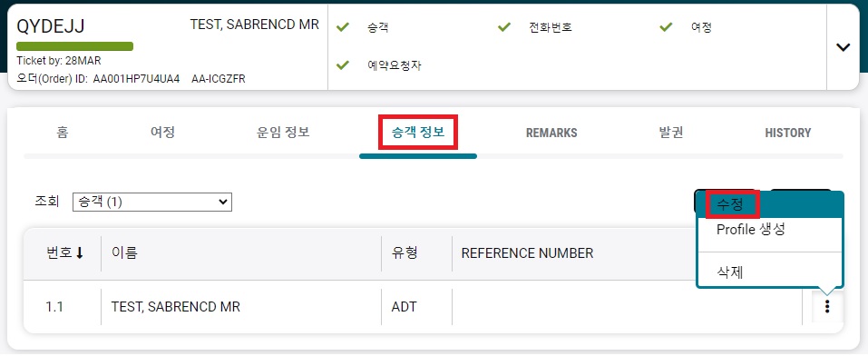Viewport: 868px width, 356px height.
Task: Click the 번호 sort arrow
Action: [79, 253]
